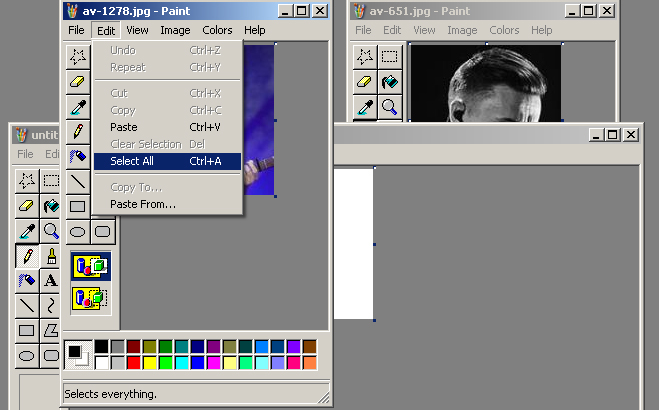Open File menu in av-1278.jpg window
The width and height of the screenshot is (659, 410).
(76, 30)
